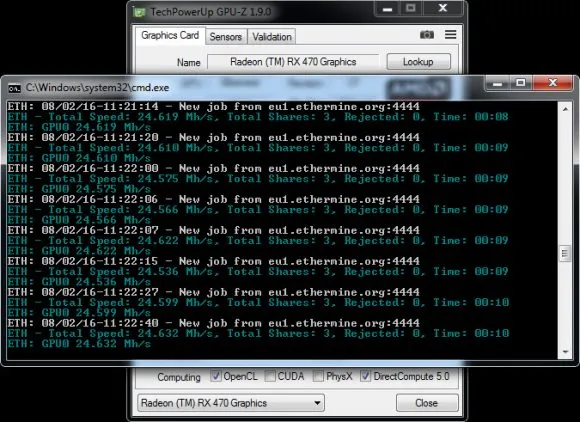The image size is (580, 422).
Task: Click 'GPU0 24.632 Mh/s' last line
Action: tap(79, 344)
